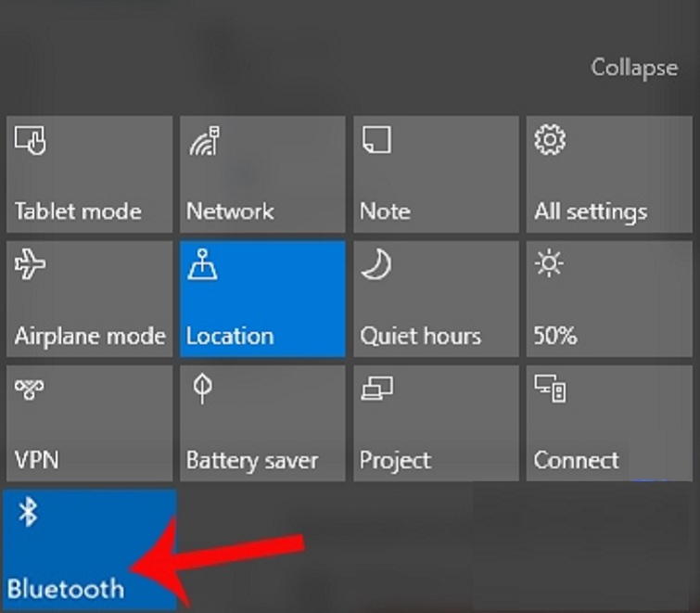This screenshot has height=613, width=700.
Task: Click the Bluetooth symbol icon
Action: (29, 512)
